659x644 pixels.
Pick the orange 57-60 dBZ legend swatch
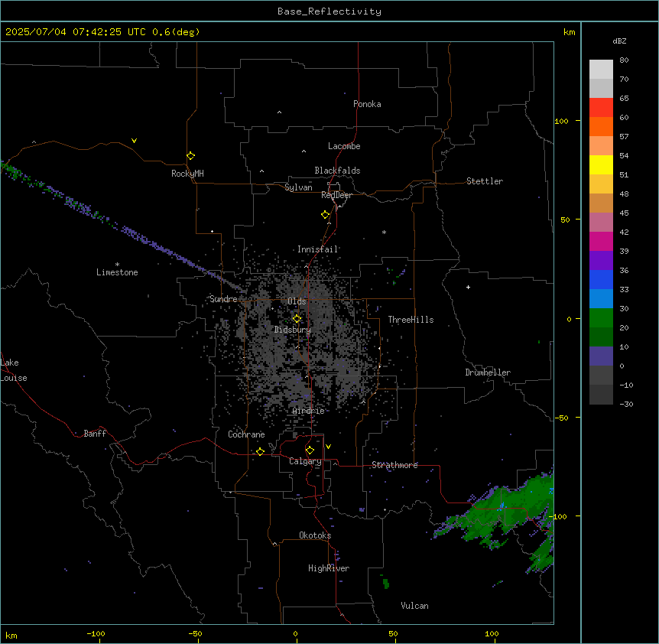point(601,126)
